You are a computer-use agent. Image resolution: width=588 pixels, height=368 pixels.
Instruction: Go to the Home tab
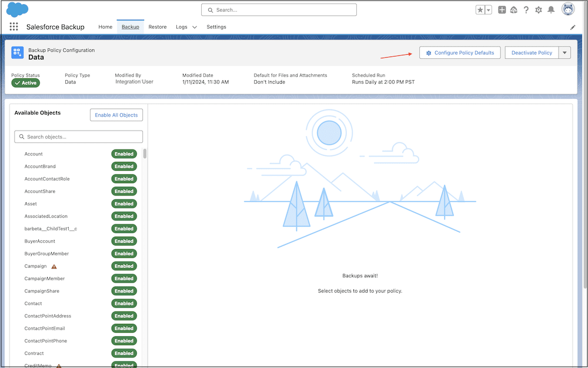[105, 26]
